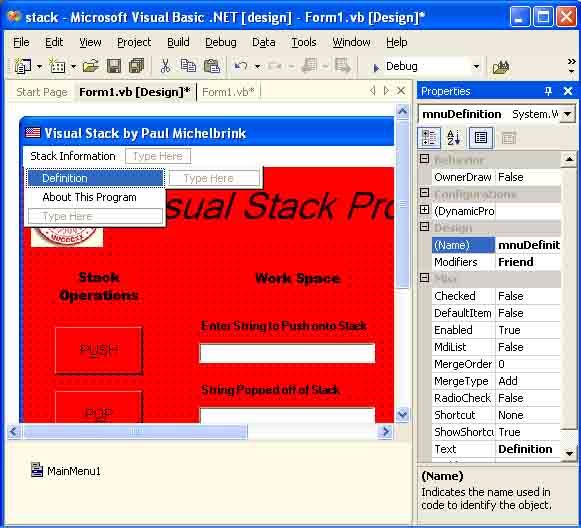The height and width of the screenshot is (528, 581).
Task: Click the push string input textbox
Action: (x=287, y=353)
